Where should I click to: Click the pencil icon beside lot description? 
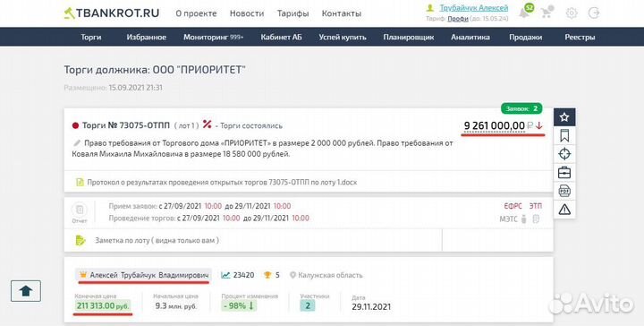click(x=77, y=143)
